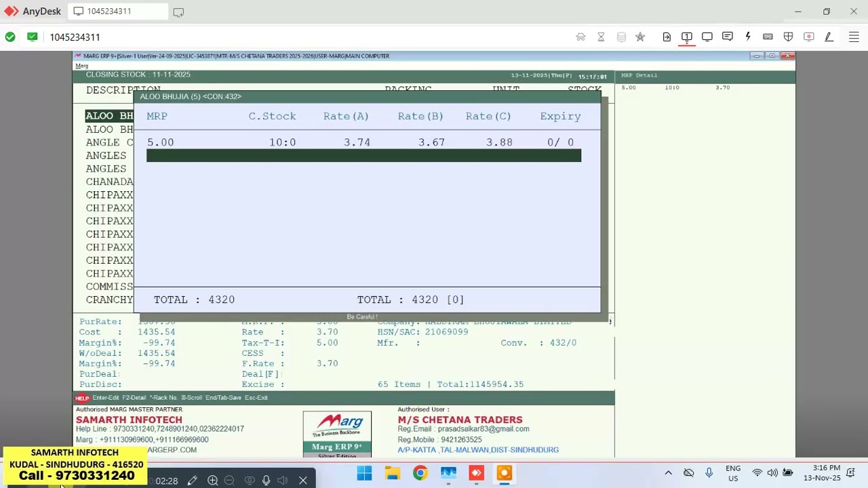Image resolution: width=868 pixels, height=488 pixels.
Task: Click the hourglass session timer icon
Action: tap(601, 37)
